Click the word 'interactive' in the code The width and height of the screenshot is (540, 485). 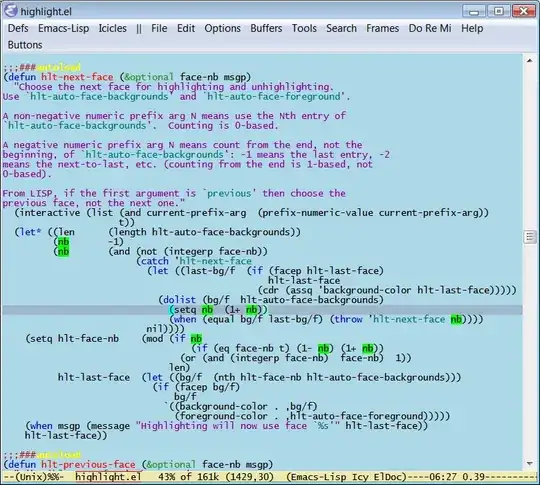click(x=50, y=213)
